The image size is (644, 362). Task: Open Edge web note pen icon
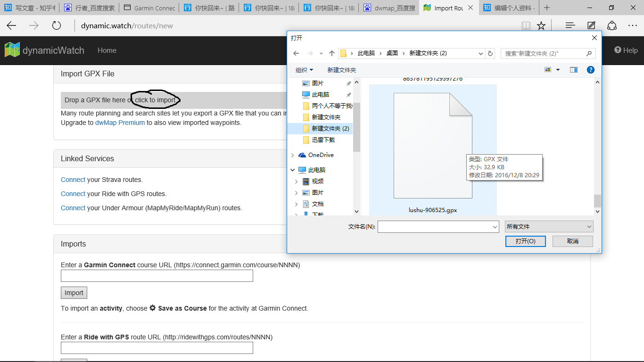point(591,25)
